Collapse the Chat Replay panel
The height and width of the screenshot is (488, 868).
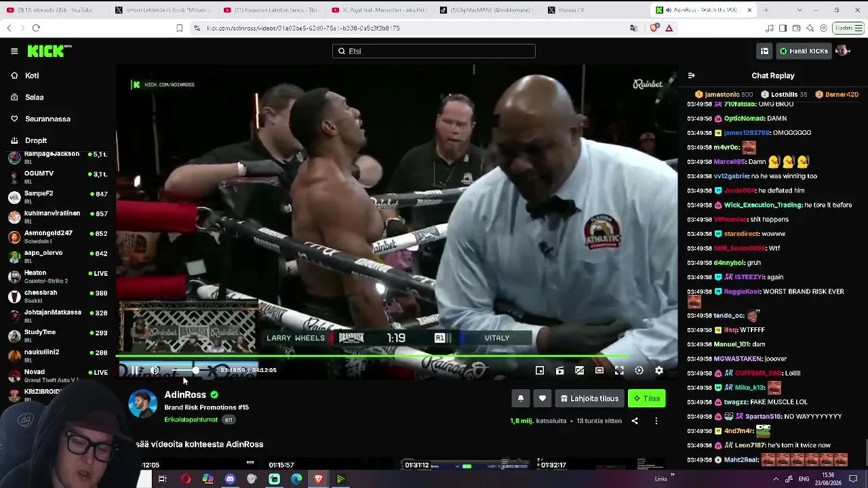point(692,76)
